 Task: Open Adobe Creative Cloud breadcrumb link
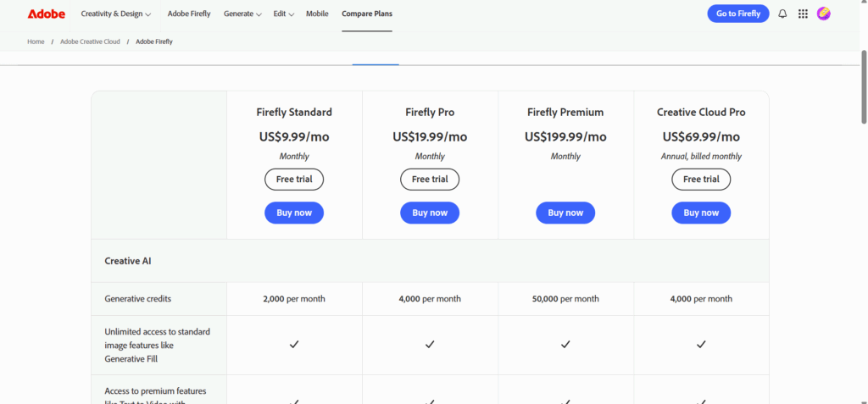coord(90,42)
